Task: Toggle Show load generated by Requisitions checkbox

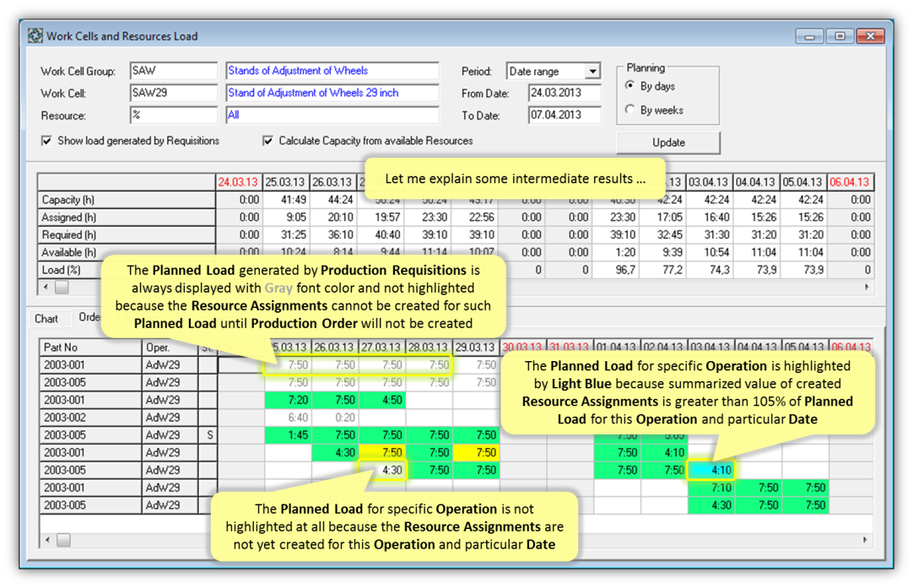Action: 46,141
